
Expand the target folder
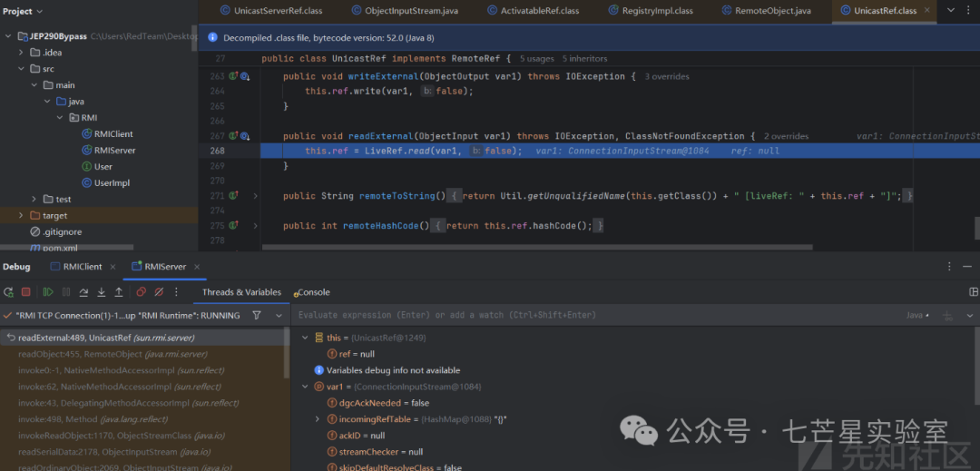pos(21,215)
